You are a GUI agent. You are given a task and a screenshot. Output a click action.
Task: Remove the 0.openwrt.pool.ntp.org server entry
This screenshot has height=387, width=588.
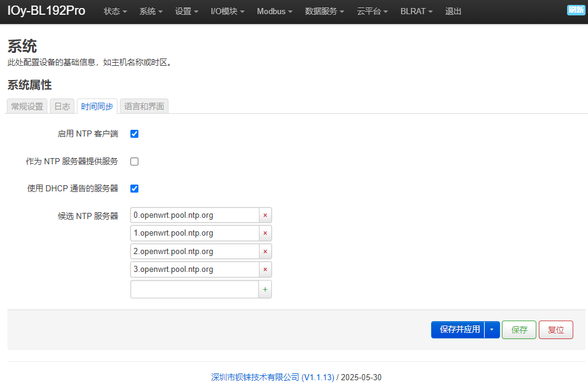coord(265,215)
